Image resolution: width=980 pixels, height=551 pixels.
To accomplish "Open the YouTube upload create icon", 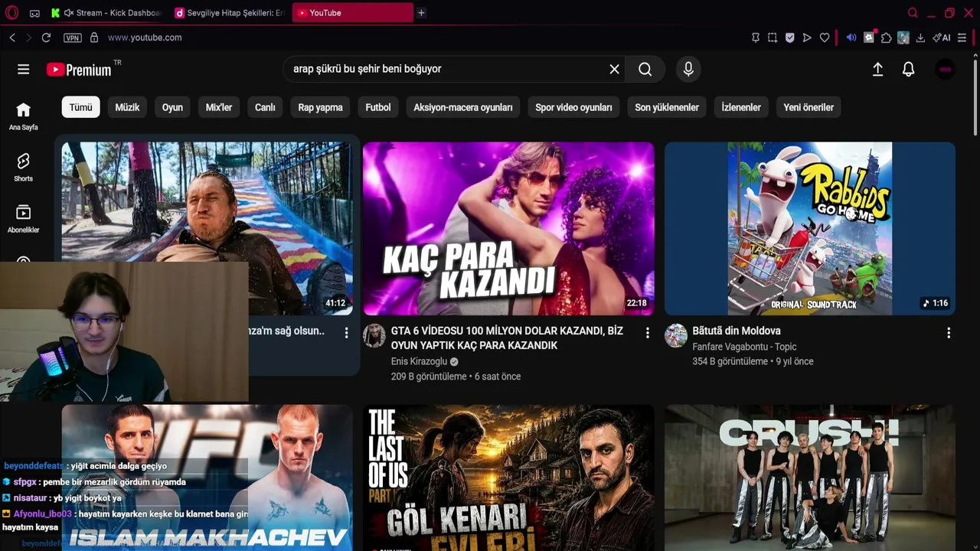I will [x=878, y=70].
